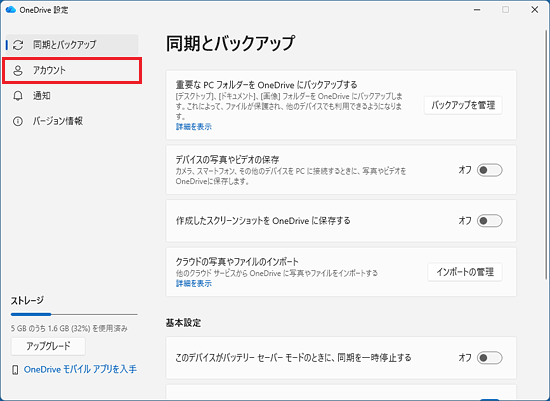Open the バージョン情報 page

tap(72, 121)
